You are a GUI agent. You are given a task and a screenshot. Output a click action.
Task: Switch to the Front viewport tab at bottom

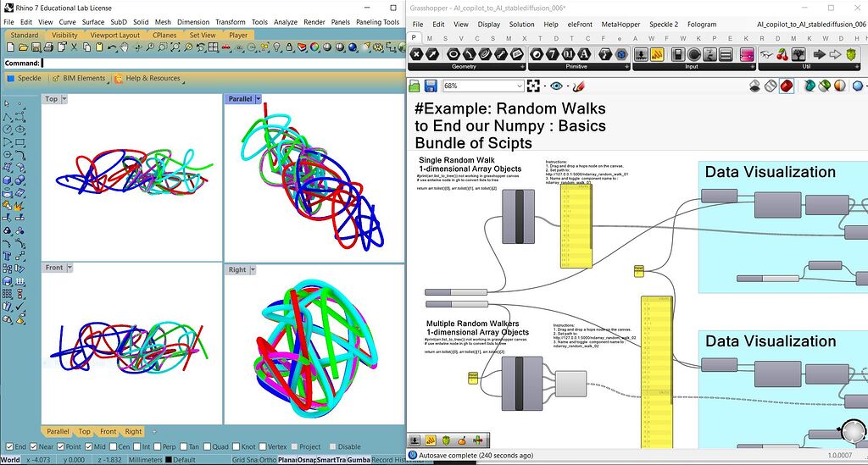[x=108, y=431]
